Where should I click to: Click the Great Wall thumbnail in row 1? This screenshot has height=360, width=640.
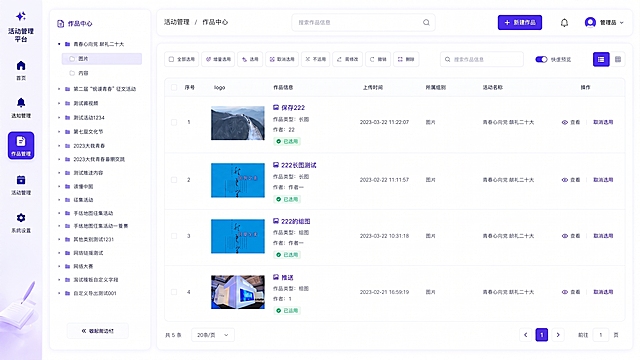[238, 123]
